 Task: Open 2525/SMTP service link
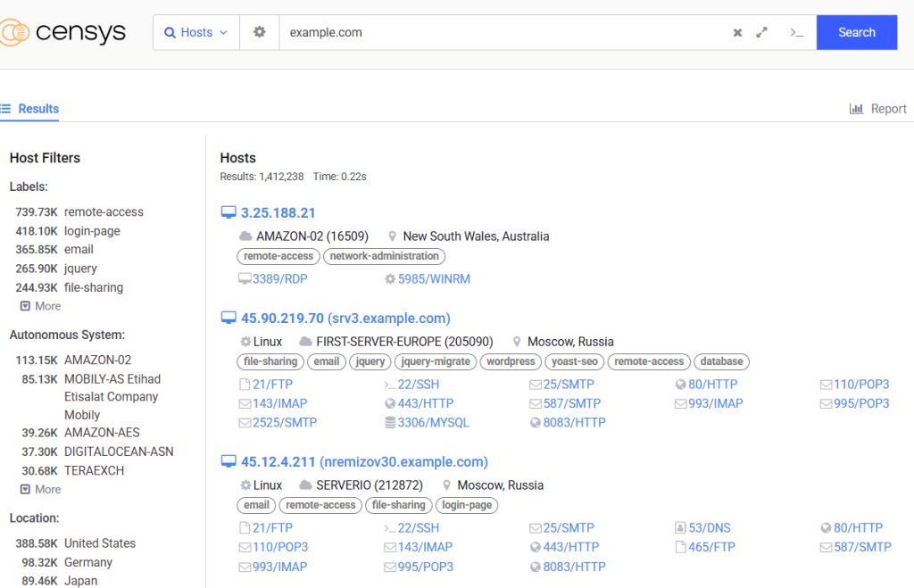point(285,423)
